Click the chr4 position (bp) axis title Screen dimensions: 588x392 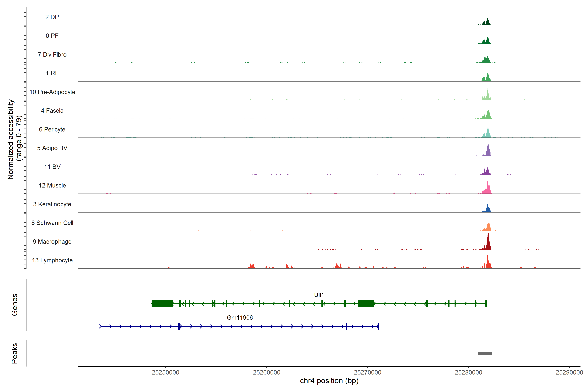pyautogui.click(x=329, y=381)
